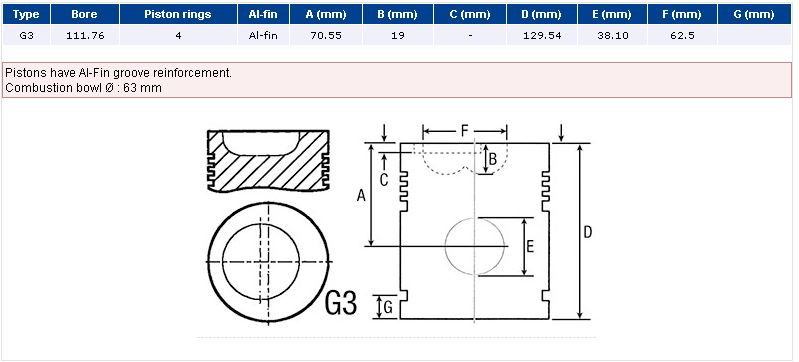Click the 129.54 value cell
The image size is (799, 362).
click(x=542, y=36)
